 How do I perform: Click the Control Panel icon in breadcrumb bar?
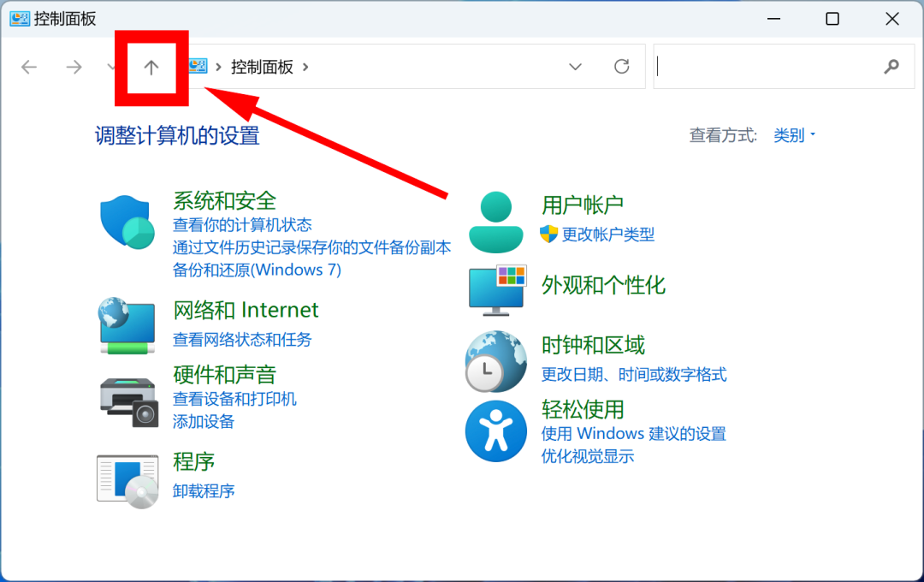[x=198, y=64]
